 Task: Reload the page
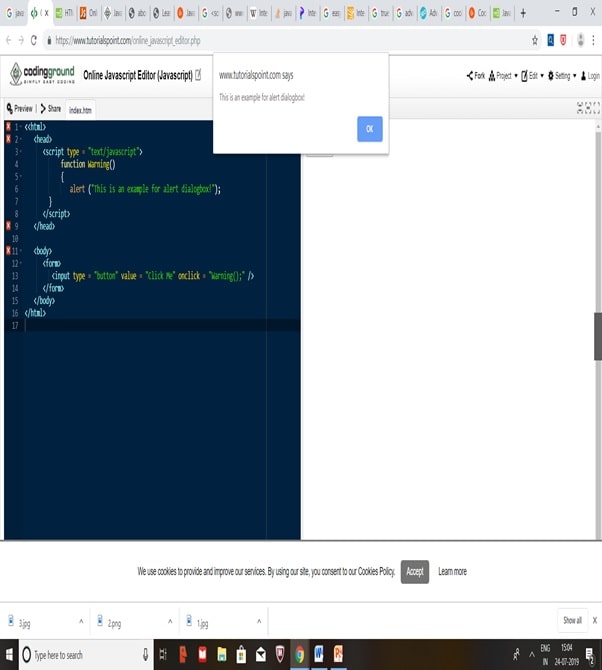34,41
